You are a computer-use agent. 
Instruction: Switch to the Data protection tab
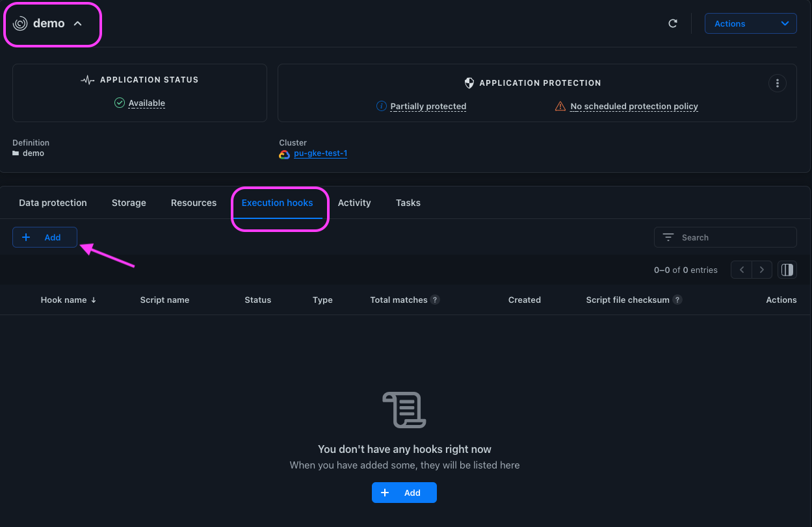[52, 203]
